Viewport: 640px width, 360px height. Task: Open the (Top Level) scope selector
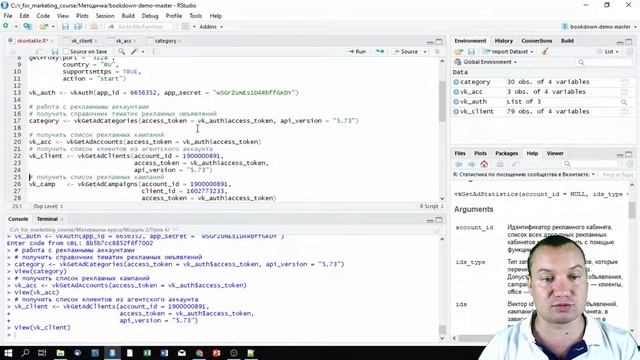coord(48,207)
